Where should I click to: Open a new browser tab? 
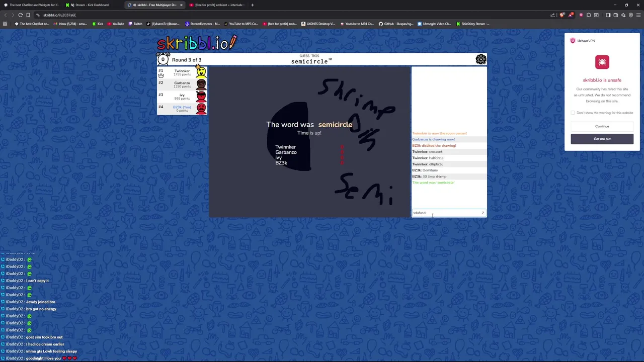253,5
